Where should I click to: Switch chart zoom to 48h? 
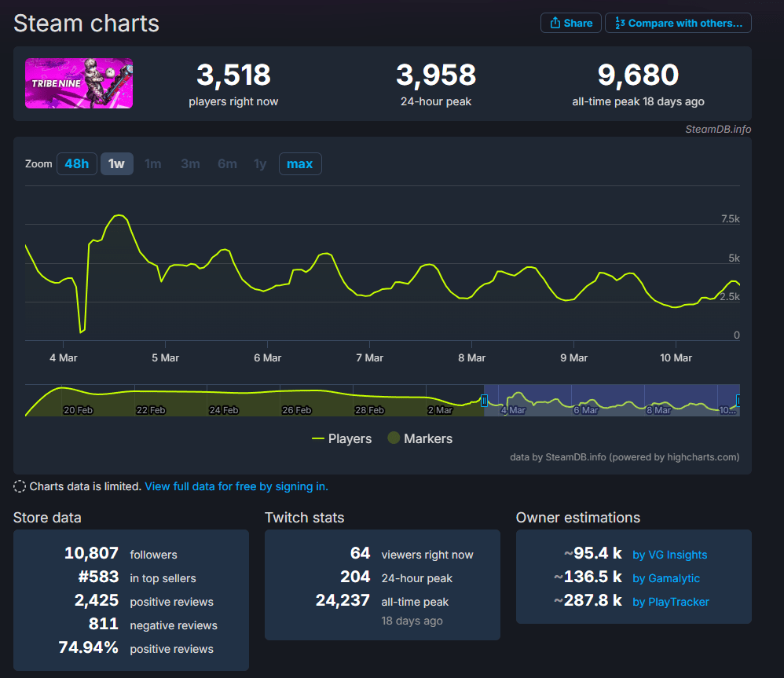[76, 163]
